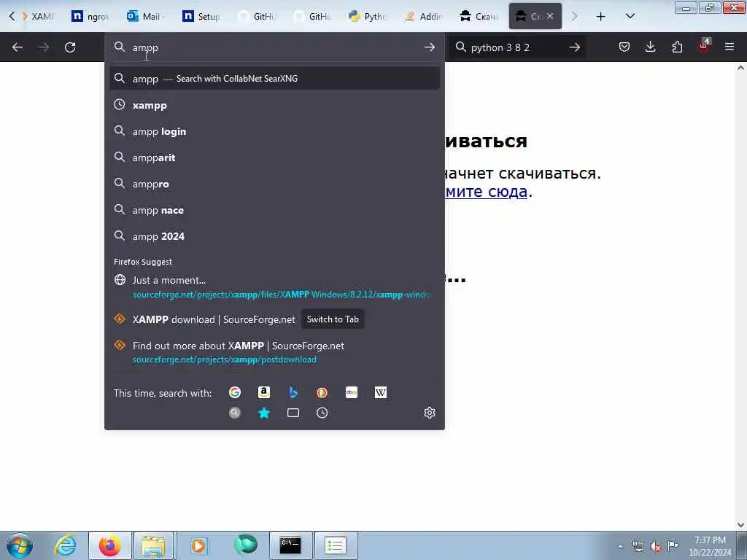This screenshot has width=747, height=560.
Task: Click the Switch to Tab button
Action: coord(333,319)
